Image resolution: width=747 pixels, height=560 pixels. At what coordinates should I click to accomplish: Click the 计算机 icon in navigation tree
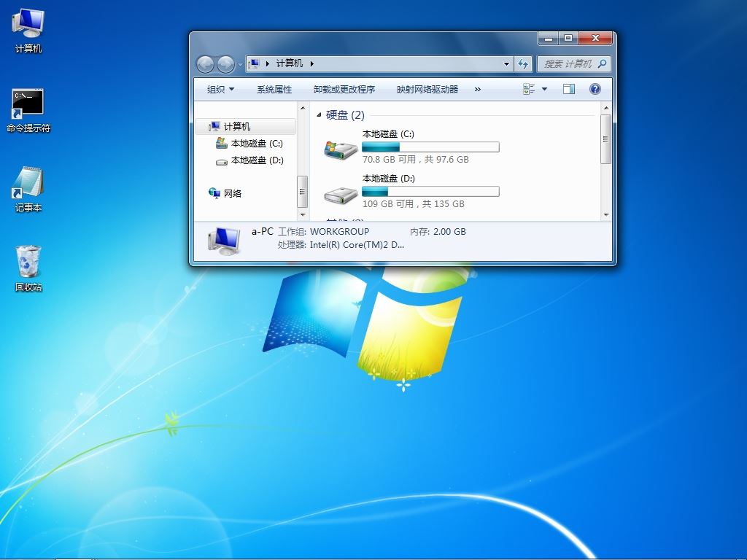(x=214, y=126)
